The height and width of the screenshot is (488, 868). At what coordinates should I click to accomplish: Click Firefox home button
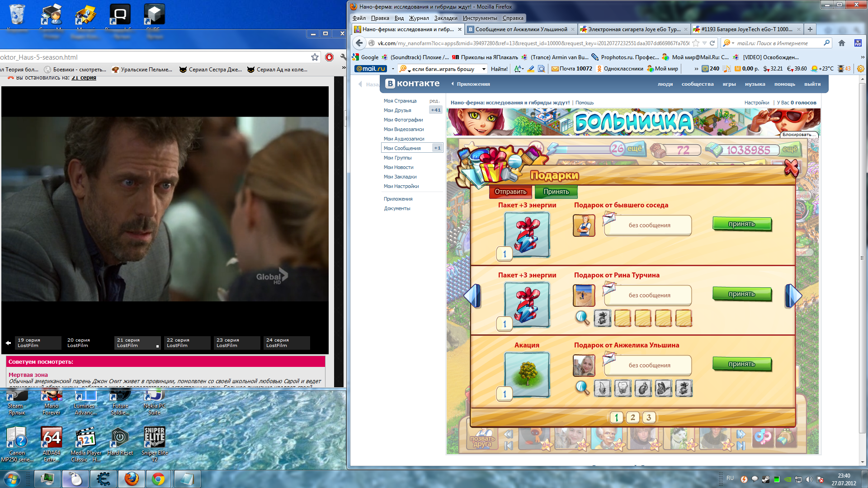point(842,43)
